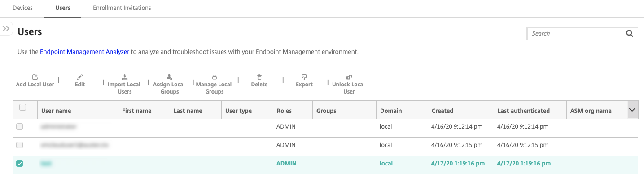Click second row's blurred user name
The height and width of the screenshot is (174, 644).
pos(75,145)
